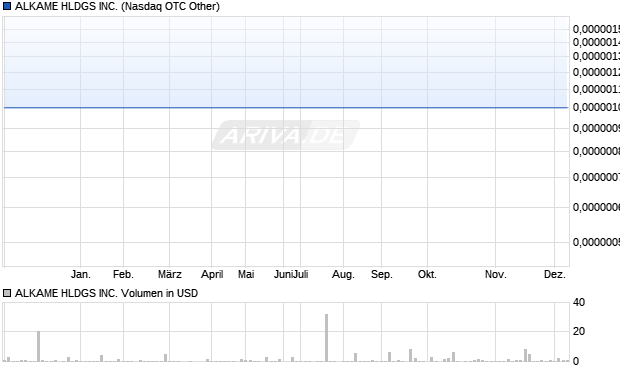Click the 'April' month axis label
620x371 pixels.
tap(212, 274)
